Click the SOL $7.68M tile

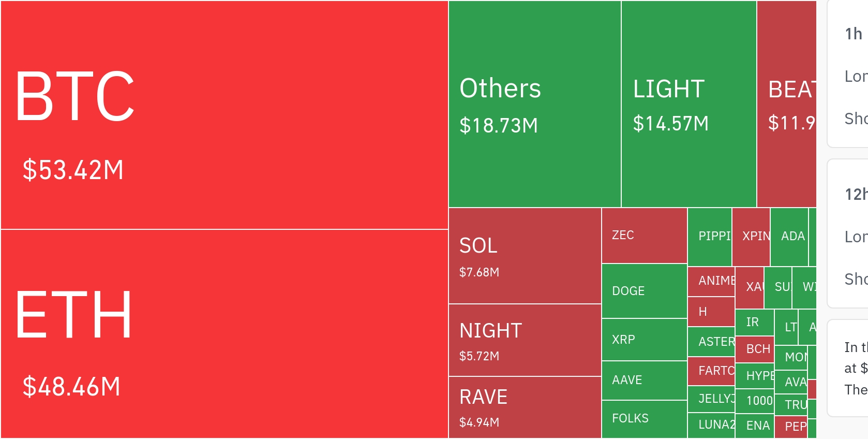tap(525, 256)
